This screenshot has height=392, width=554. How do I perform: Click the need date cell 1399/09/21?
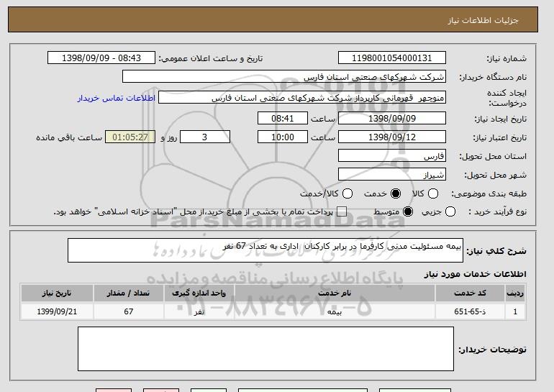click(57, 311)
